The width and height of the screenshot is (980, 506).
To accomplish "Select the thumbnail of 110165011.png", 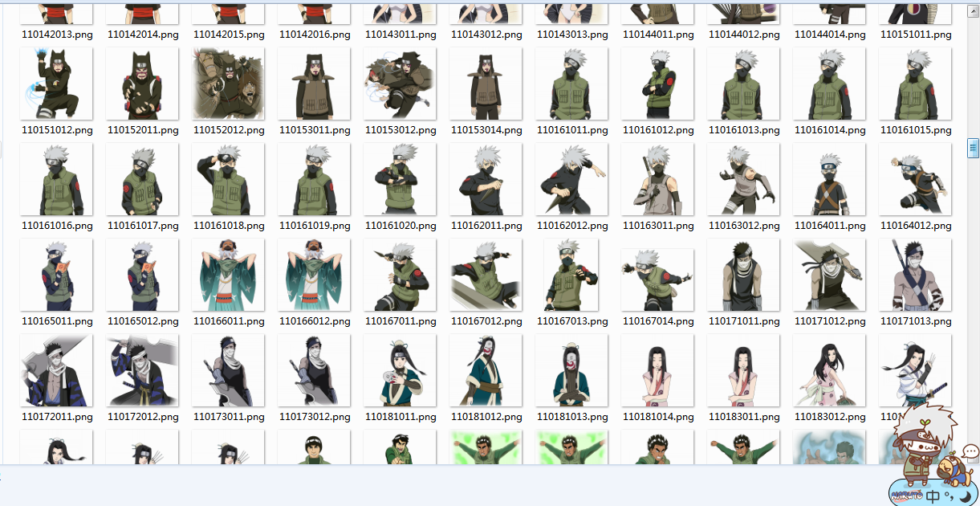I will 56,275.
